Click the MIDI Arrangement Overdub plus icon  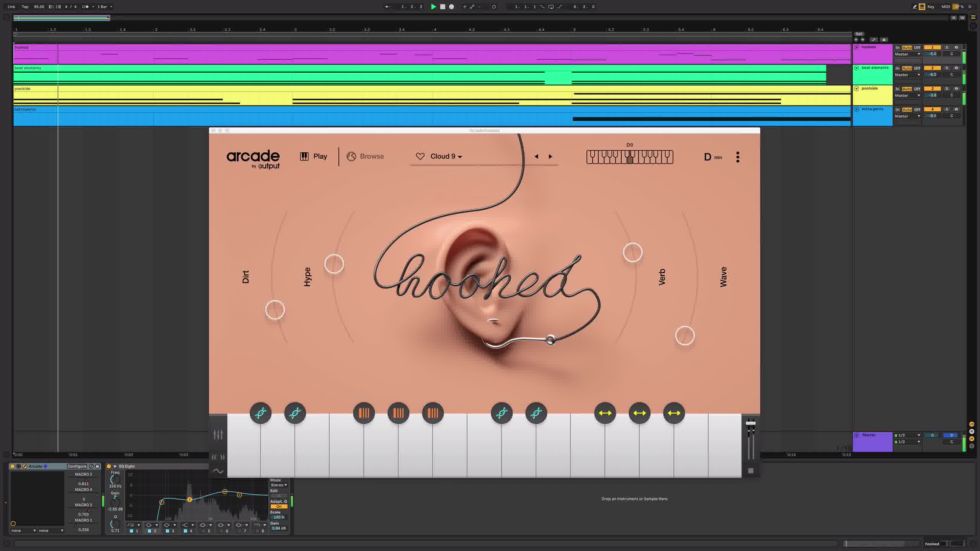pos(465,7)
